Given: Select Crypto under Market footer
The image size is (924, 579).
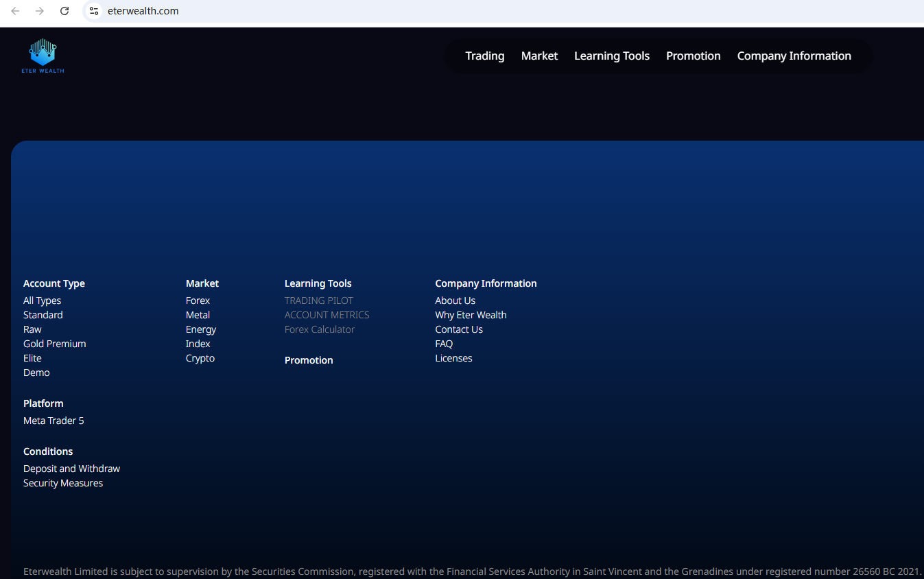Looking at the screenshot, I should pyautogui.click(x=200, y=358).
